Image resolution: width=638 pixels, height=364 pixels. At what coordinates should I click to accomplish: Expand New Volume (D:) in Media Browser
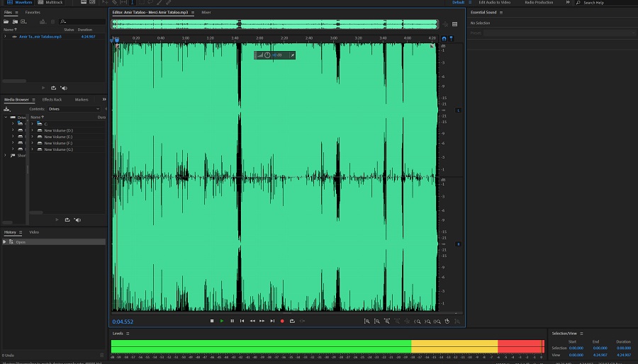pos(32,130)
